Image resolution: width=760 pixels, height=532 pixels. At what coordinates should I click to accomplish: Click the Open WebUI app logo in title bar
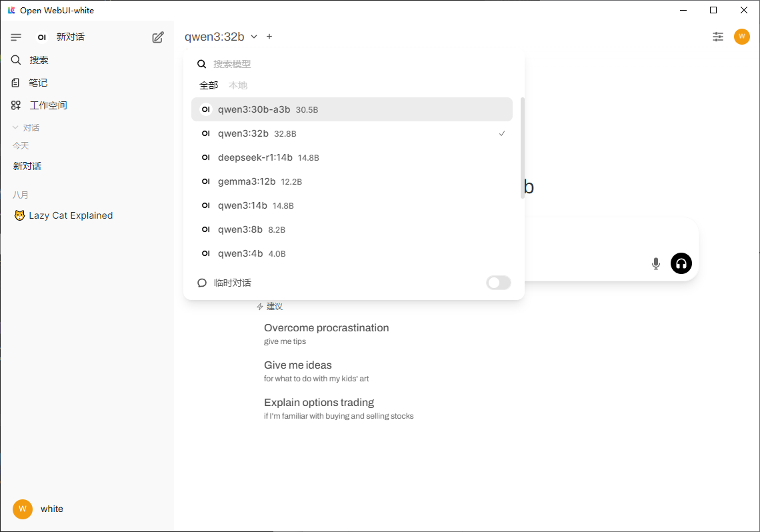click(x=11, y=10)
